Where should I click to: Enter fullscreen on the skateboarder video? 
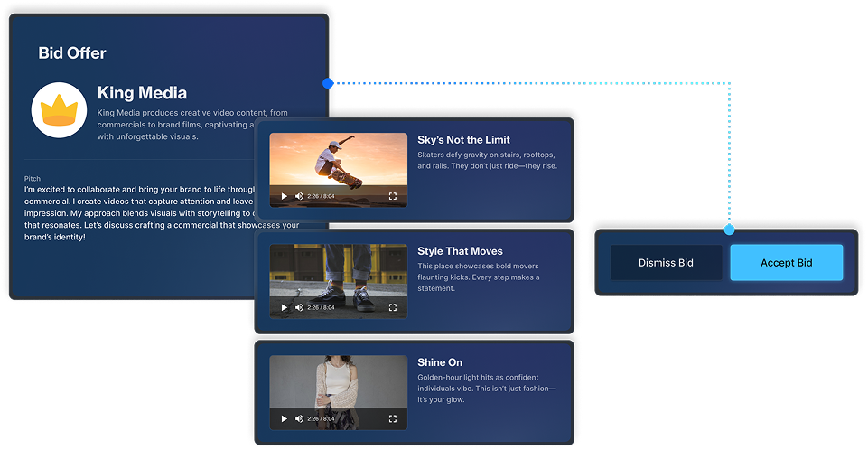(x=393, y=196)
